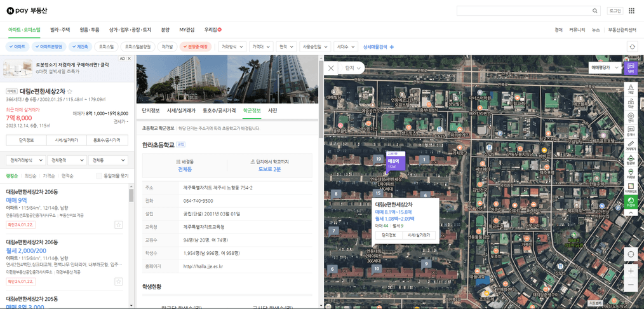Open 거리뷰 street view

pyautogui.click(x=631, y=174)
